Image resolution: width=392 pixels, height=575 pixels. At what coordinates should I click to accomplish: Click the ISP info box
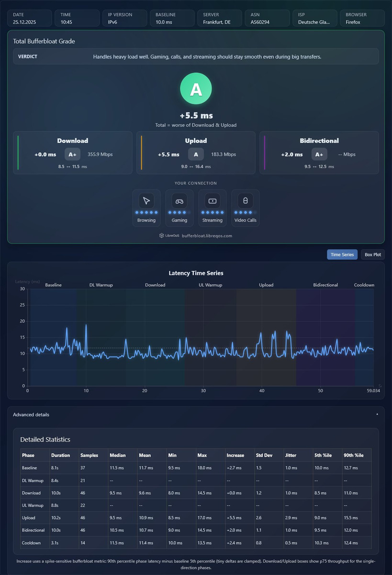(x=315, y=18)
